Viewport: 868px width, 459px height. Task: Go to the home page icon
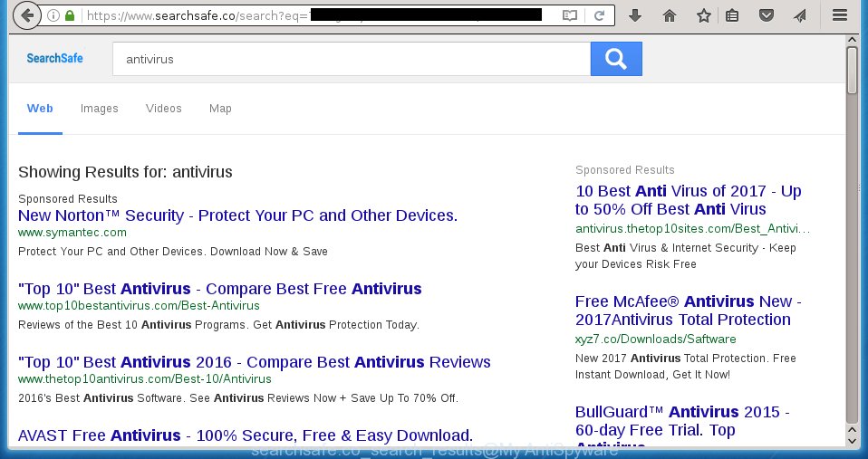(x=670, y=15)
